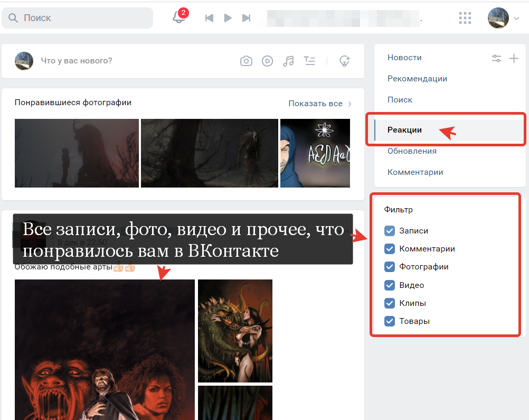Toggle the Комментарии filter checkbox

tap(390, 249)
